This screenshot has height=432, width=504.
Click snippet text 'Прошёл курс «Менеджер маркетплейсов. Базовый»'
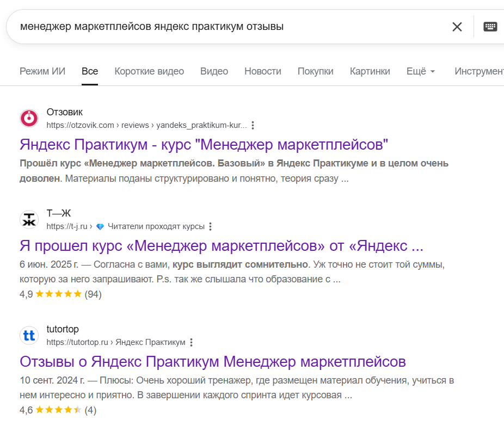coord(143,163)
